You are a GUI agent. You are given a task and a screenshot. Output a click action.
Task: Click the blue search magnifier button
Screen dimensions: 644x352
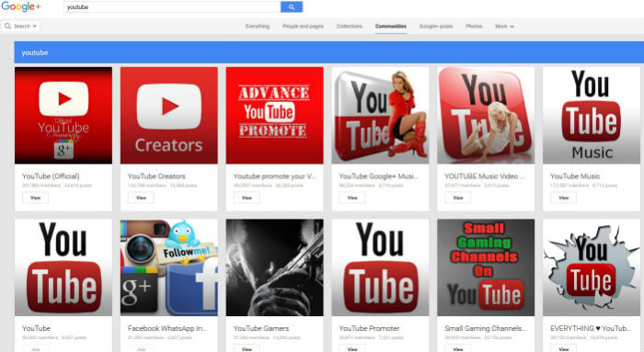click(x=292, y=7)
